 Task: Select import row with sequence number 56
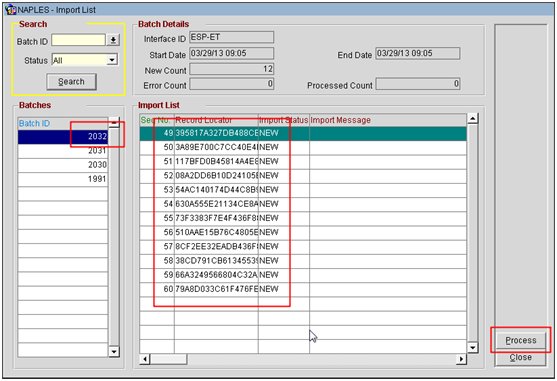[x=303, y=233]
